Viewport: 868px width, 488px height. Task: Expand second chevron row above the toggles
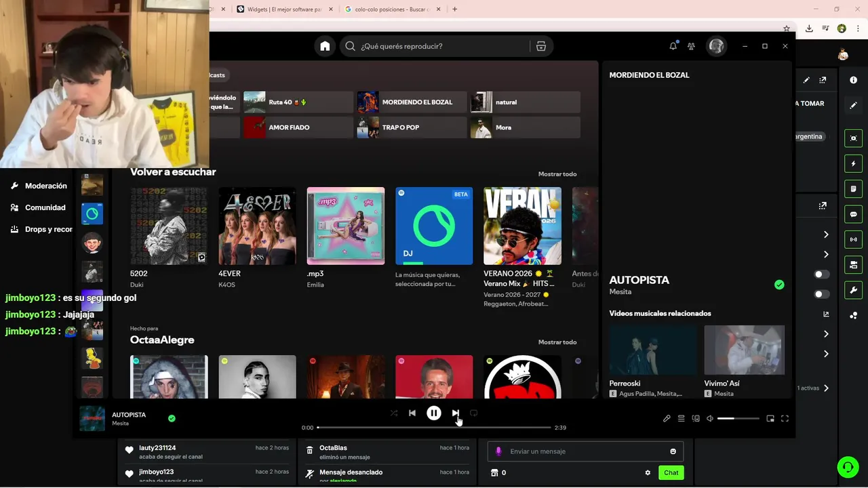tap(826, 254)
